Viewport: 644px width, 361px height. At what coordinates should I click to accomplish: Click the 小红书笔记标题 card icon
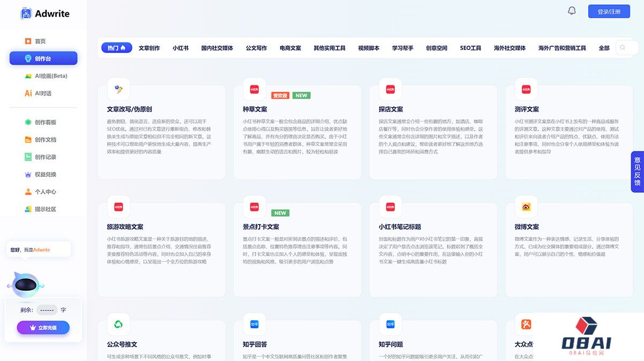coord(390,207)
